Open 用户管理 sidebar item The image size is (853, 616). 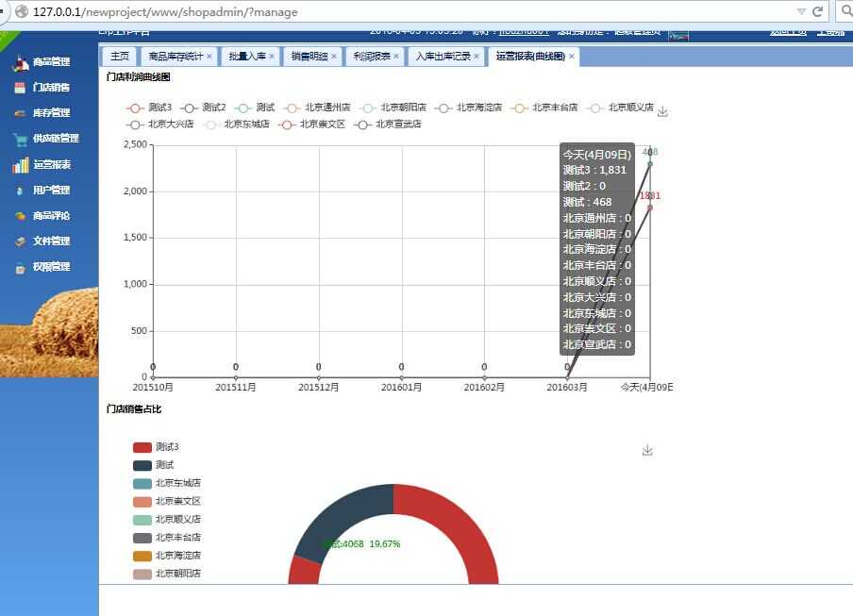point(42,191)
